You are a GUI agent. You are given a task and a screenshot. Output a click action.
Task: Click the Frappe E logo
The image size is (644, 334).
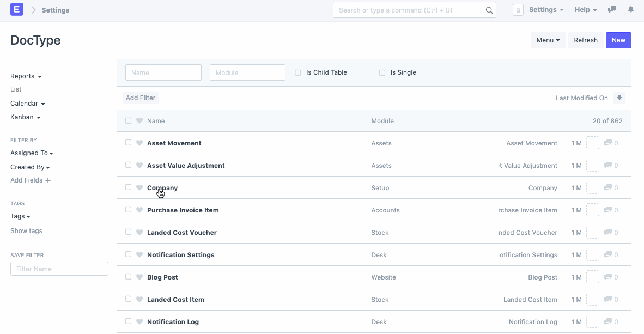[x=16, y=9]
